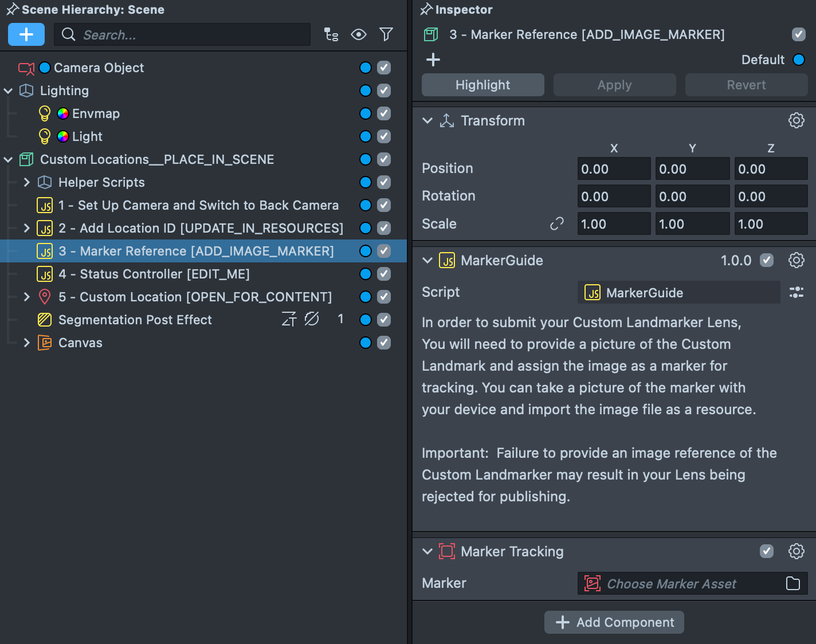Viewport: 816px width, 644px height.
Task: Click the folder icon in Choose Marker Asset field
Action: 793,583
